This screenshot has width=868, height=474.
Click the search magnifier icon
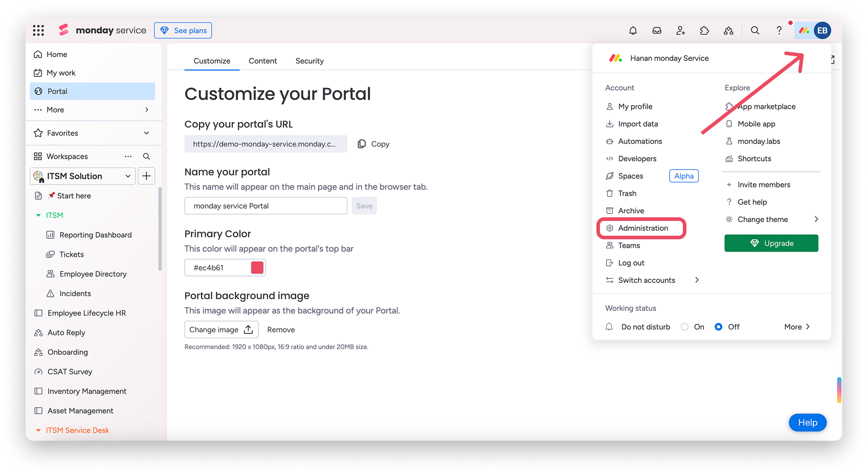click(x=755, y=30)
